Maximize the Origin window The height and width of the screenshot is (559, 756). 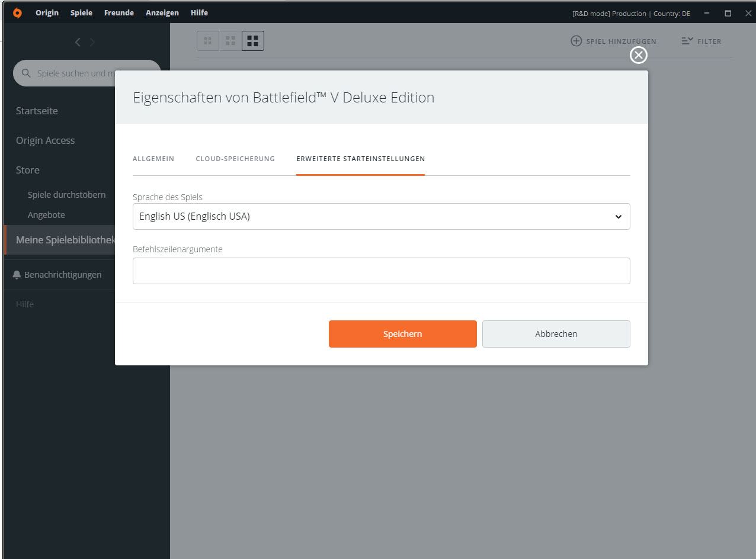(x=728, y=13)
